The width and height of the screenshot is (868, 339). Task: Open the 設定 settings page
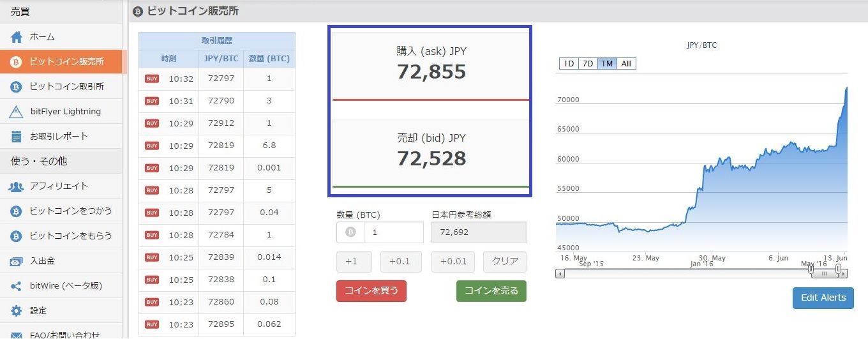click(61, 311)
